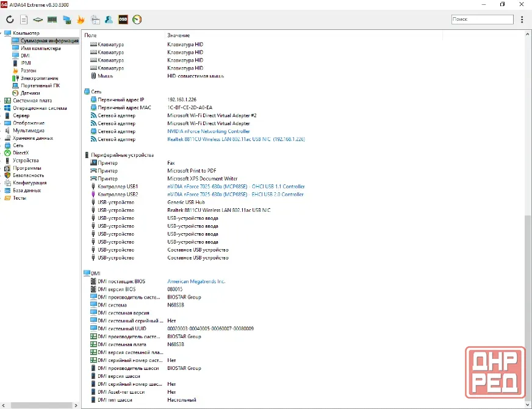The height and width of the screenshot is (409, 532).
Task: Click the scroll-up arrow of the details list
Action: (528, 34)
